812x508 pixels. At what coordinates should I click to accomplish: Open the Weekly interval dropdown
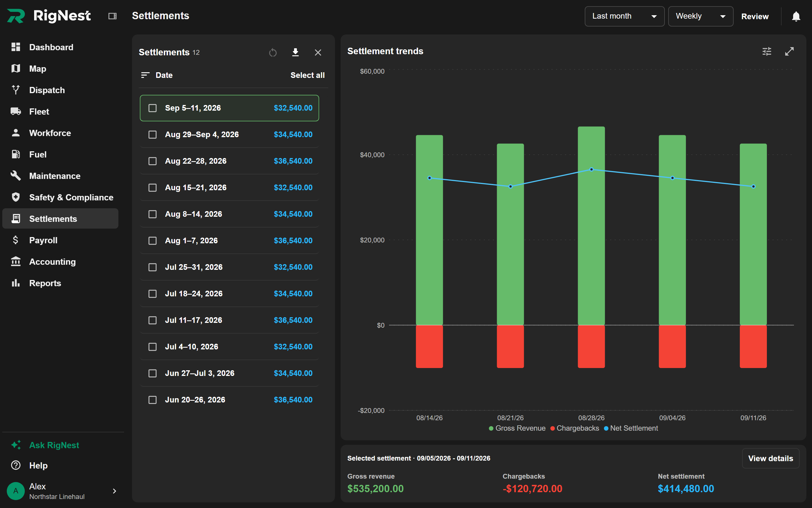tap(700, 16)
